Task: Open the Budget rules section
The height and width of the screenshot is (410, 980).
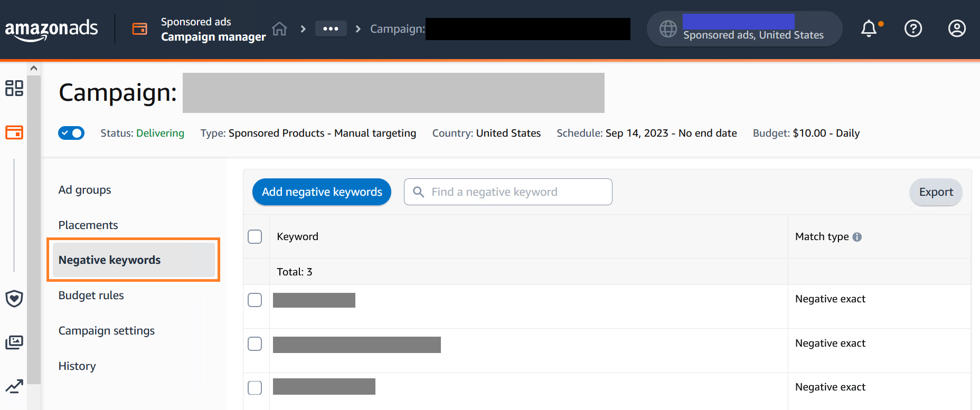Action: [91, 295]
